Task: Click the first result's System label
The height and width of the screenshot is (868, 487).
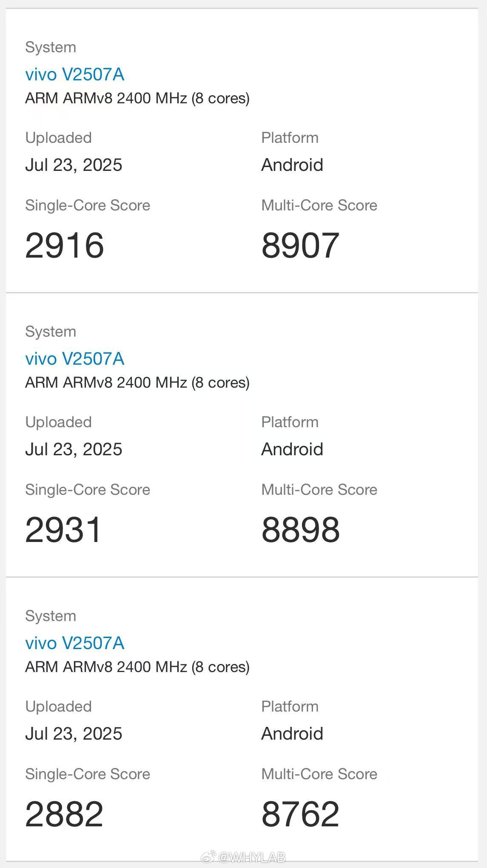Action: [51, 47]
